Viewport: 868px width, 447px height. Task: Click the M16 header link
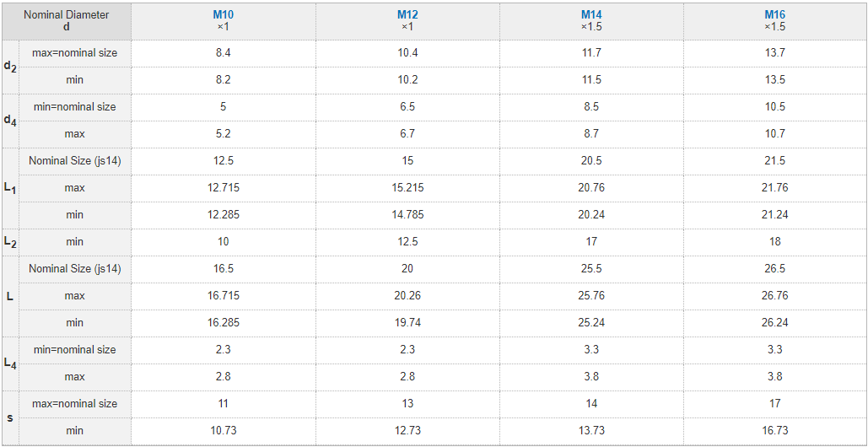pos(774,15)
